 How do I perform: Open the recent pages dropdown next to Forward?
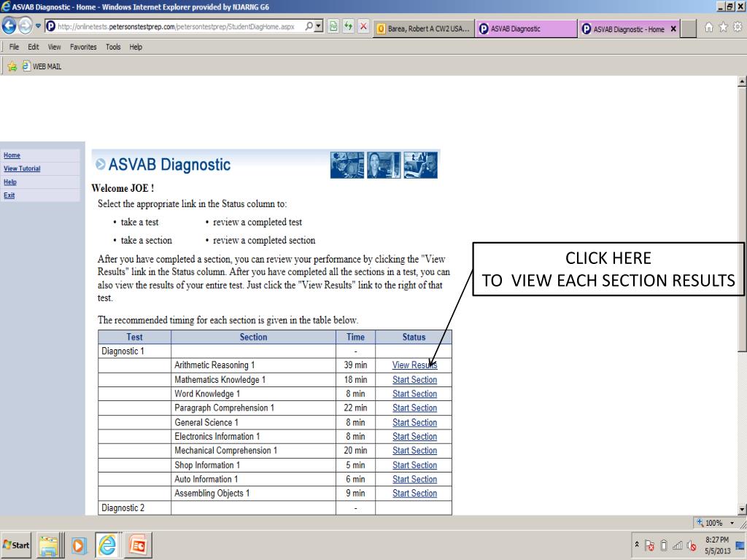point(38,26)
